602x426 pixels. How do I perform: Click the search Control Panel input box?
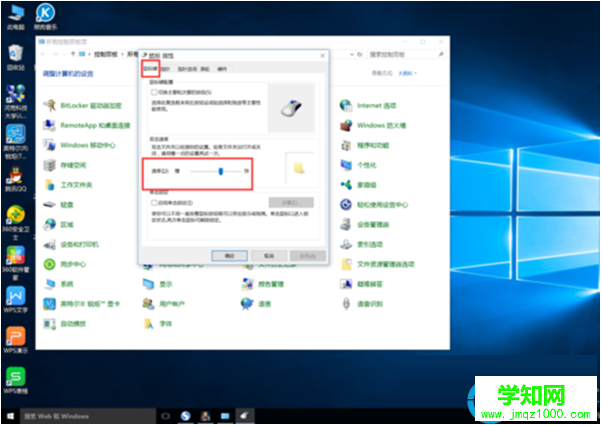[x=406, y=54]
